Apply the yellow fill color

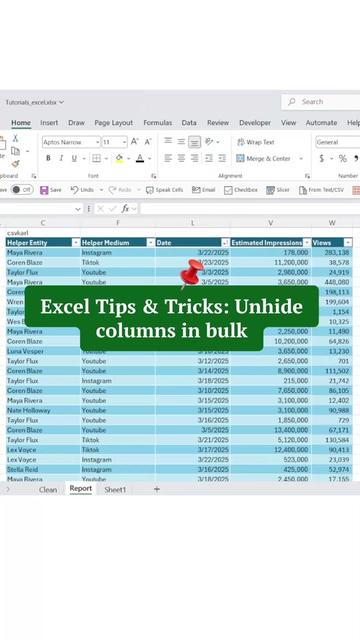coord(119,158)
